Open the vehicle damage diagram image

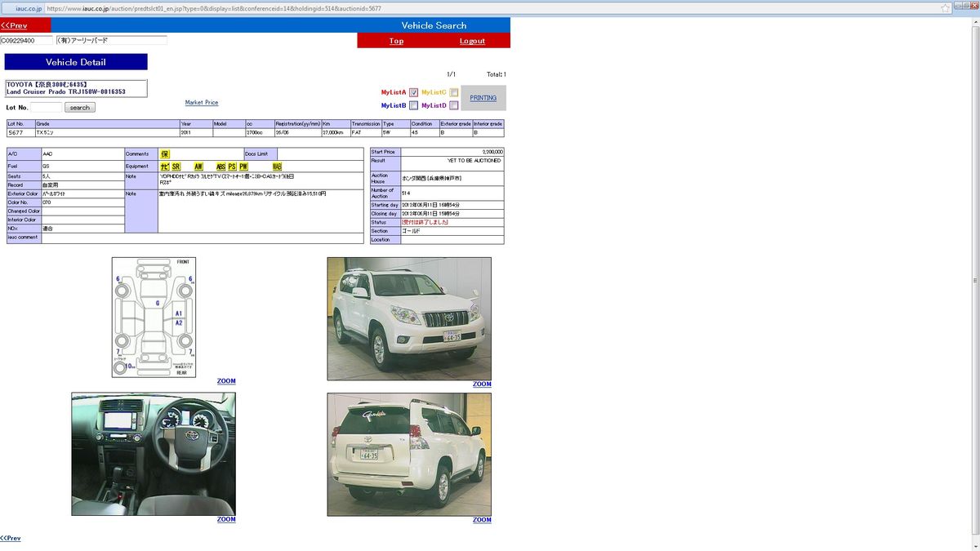click(x=154, y=318)
